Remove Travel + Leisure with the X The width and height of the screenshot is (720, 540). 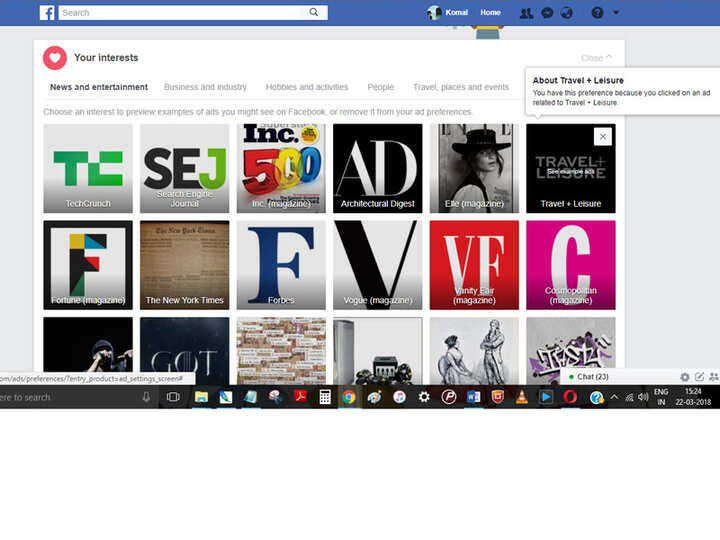(x=602, y=136)
